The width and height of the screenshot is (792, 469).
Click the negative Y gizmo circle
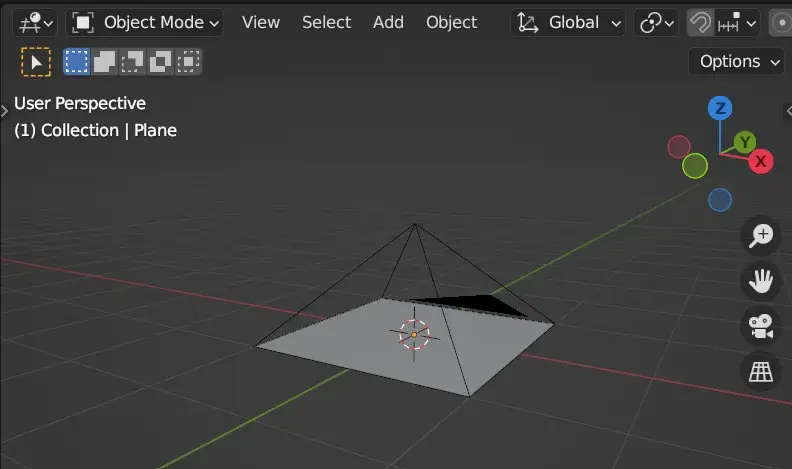(695, 166)
